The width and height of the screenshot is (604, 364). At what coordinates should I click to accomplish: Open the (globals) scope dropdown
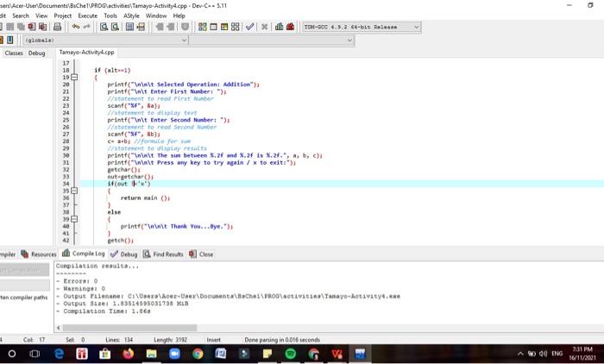click(105, 40)
